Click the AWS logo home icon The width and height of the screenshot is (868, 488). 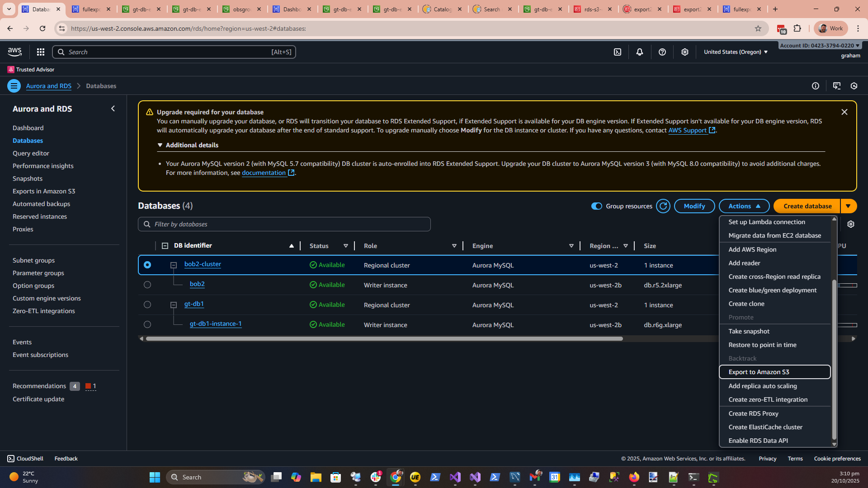coord(15,52)
